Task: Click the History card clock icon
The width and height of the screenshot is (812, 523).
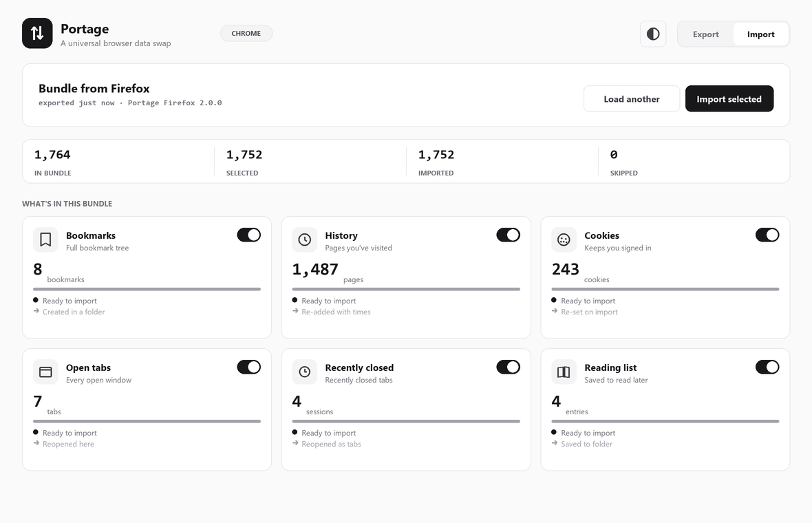Action: click(304, 239)
